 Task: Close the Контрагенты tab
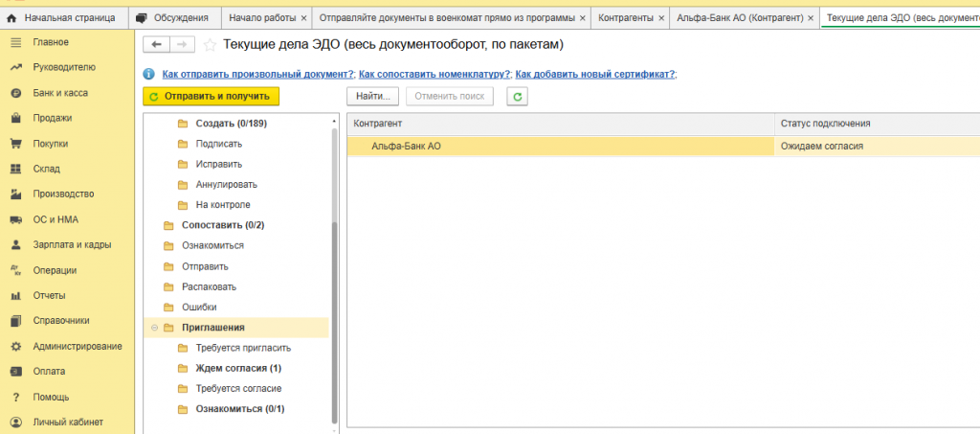[661, 18]
